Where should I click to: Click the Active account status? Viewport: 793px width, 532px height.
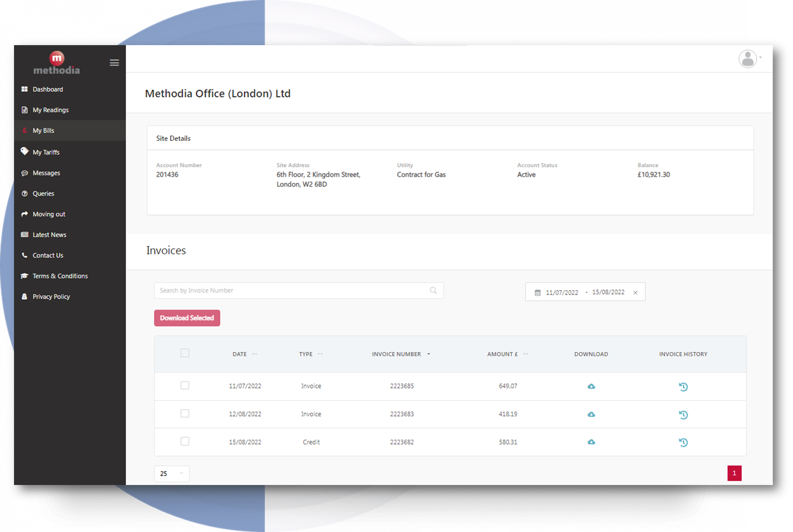tap(526, 175)
